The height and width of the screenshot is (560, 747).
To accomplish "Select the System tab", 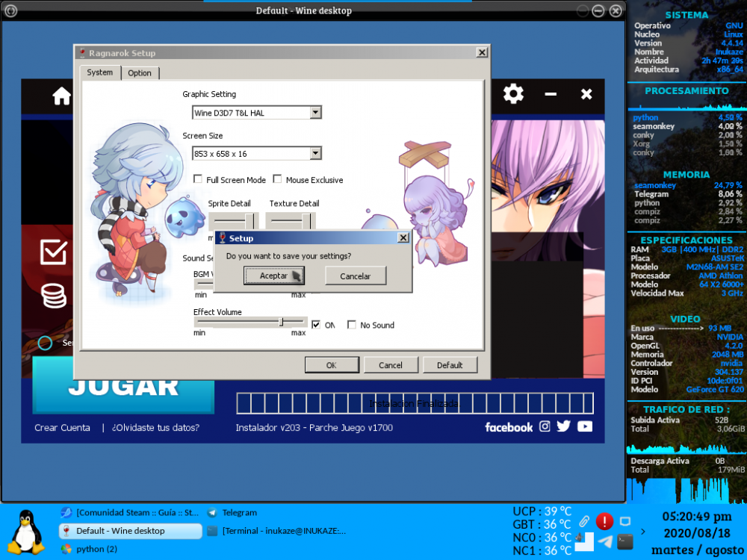I will pyautogui.click(x=100, y=72).
